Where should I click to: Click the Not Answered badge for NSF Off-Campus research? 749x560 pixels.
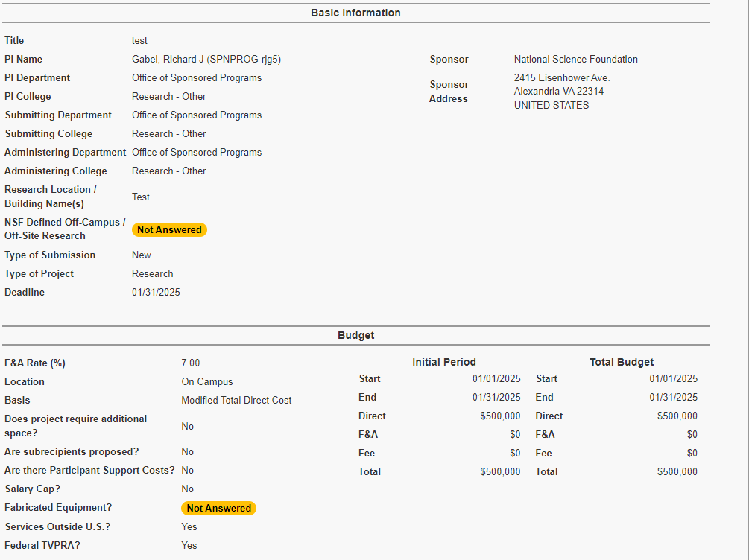[169, 230]
